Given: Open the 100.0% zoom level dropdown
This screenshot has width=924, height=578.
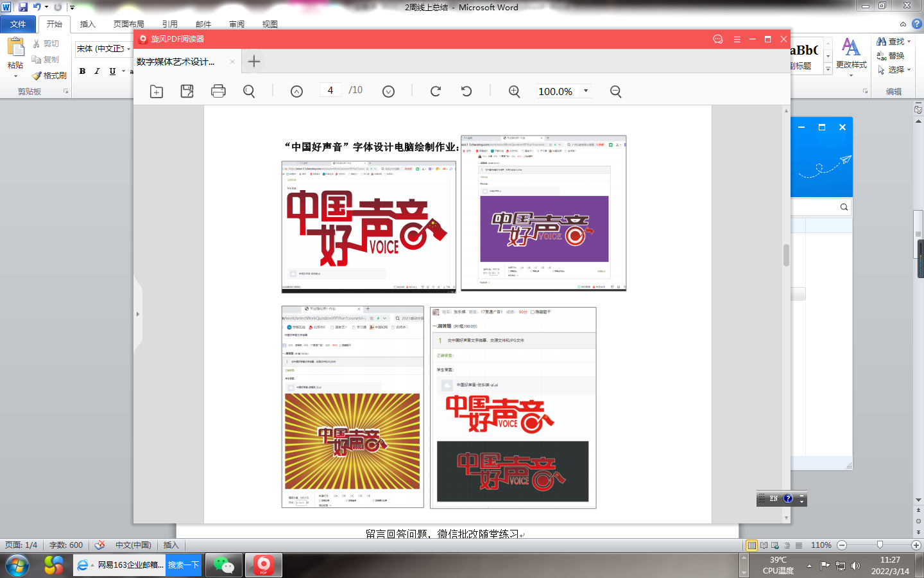Looking at the screenshot, I should click(586, 91).
